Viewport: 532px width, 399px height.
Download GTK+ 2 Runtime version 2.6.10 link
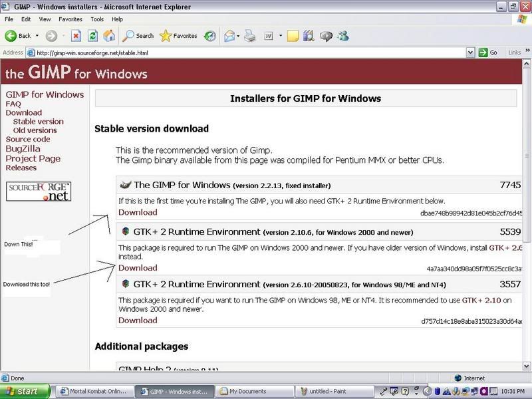tap(138, 321)
